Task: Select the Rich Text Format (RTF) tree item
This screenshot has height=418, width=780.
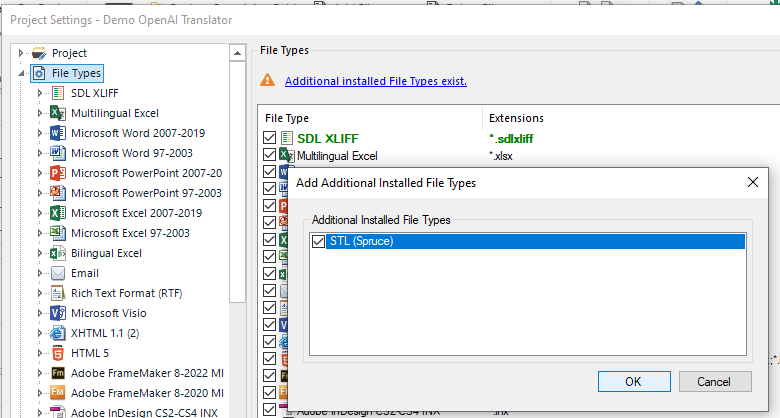Action: pyautogui.click(x=126, y=293)
